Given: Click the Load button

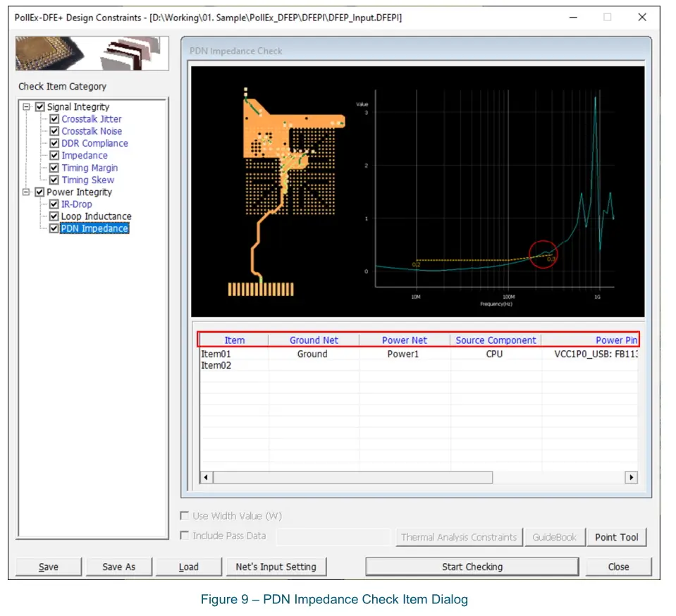Looking at the screenshot, I should (x=188, y=567).
